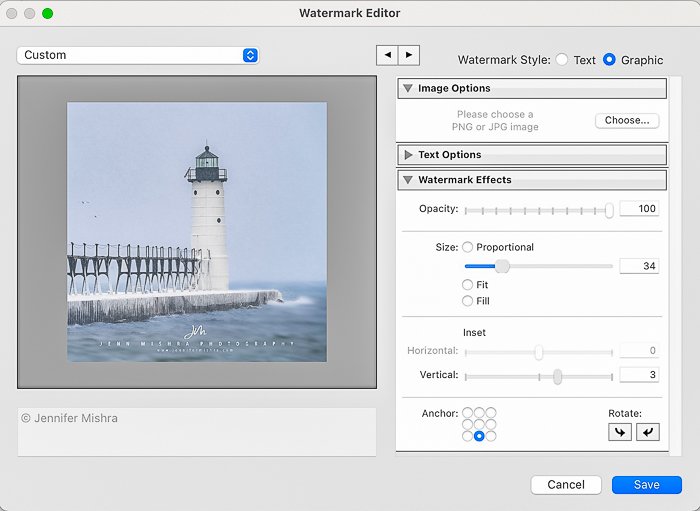Open the Custom preset dropdown
Viewport: 700px width, 511px height.
pos(138,55)
